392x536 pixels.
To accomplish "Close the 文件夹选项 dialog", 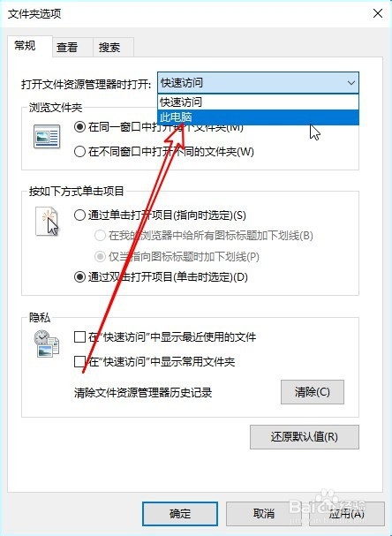I will click(378, 13).
